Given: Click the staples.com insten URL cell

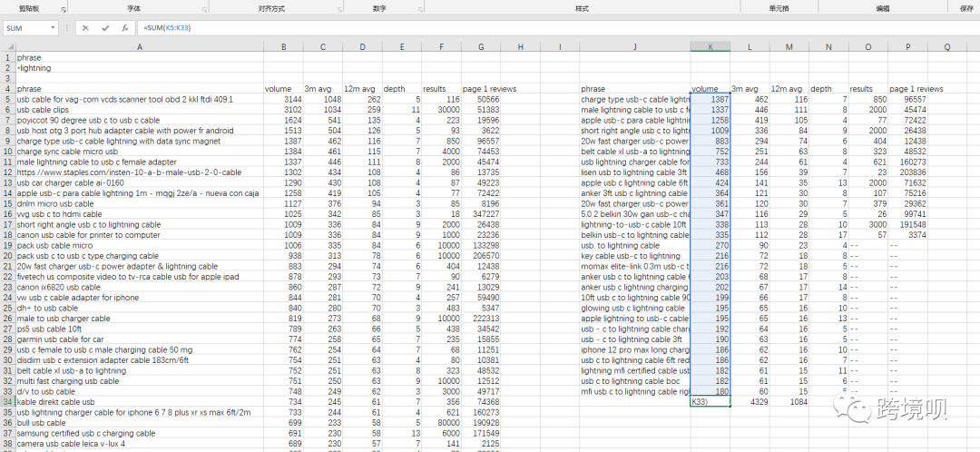Looking at the screenshot, I should (x=140, y=172).
